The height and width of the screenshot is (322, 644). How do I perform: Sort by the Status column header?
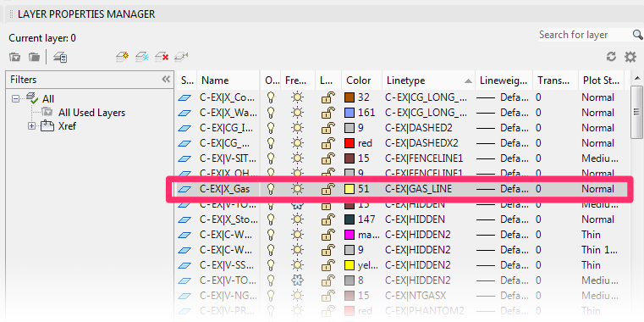186,80
